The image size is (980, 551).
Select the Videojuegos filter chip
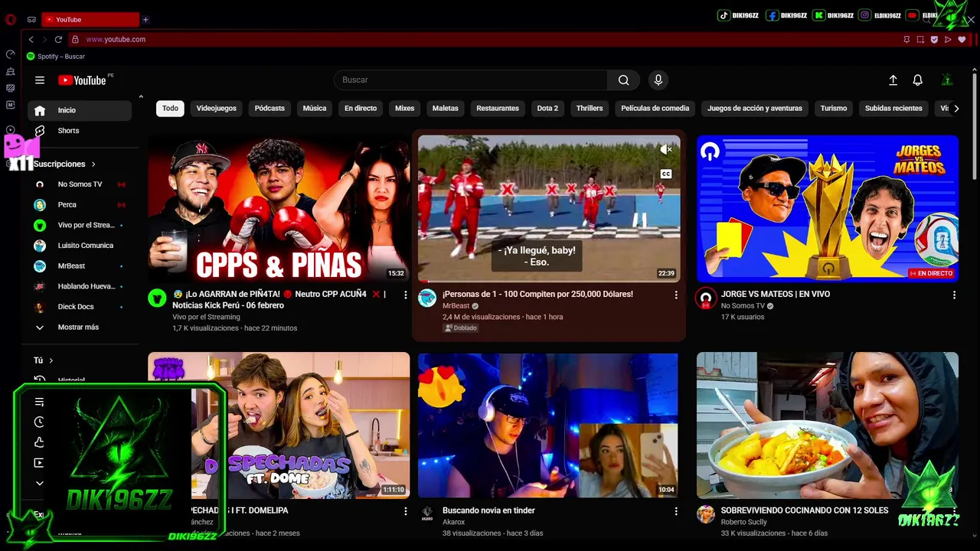click(x=217, y=109)
